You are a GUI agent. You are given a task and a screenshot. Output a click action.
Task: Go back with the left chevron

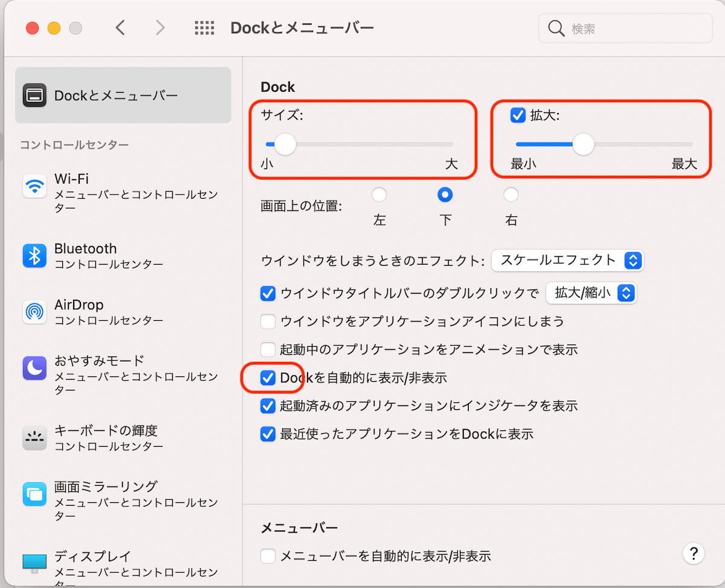click(121, 28)
